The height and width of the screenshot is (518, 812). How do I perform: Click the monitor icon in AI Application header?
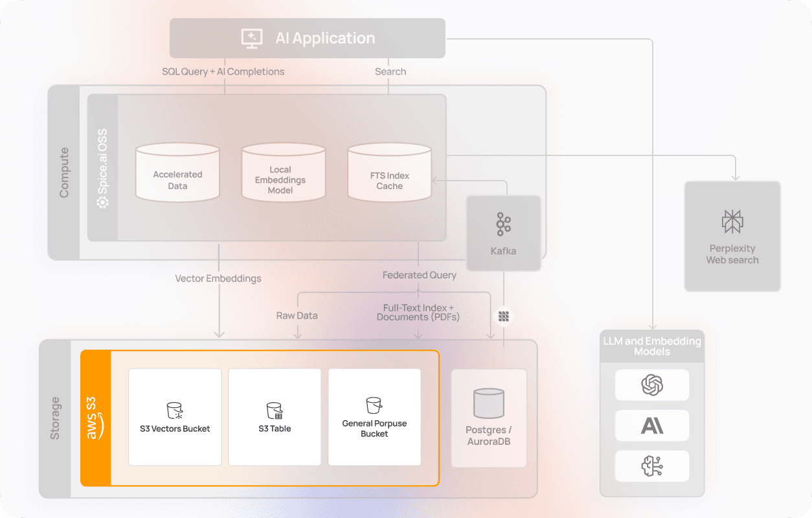252,38
